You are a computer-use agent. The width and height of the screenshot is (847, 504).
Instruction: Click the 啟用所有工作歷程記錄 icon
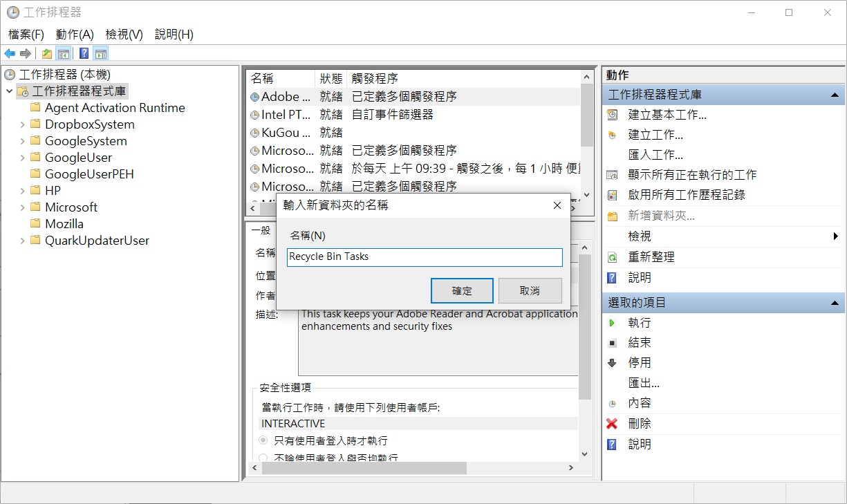(612, 195)
